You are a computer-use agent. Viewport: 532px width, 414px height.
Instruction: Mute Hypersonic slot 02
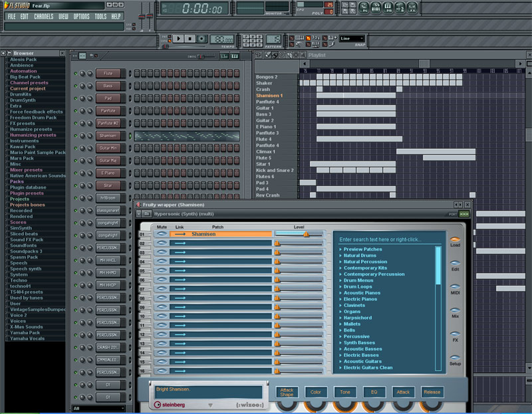162,243
